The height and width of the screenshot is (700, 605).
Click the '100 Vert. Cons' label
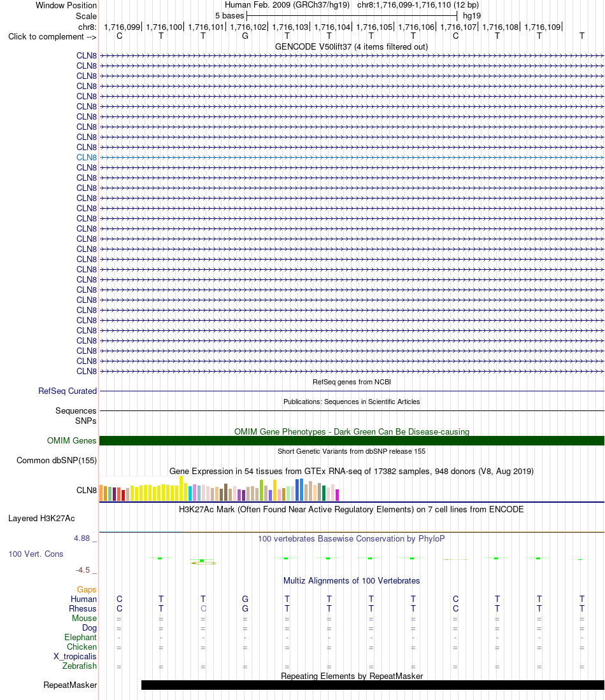[x=36, y=554]
